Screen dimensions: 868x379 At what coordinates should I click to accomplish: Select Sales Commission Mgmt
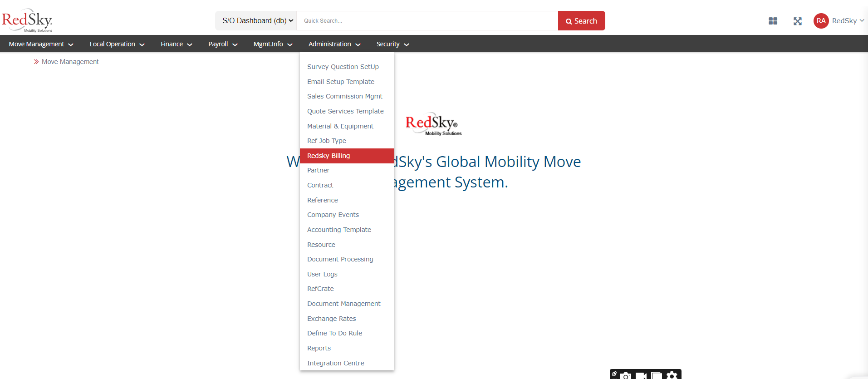tap(347, 96)
